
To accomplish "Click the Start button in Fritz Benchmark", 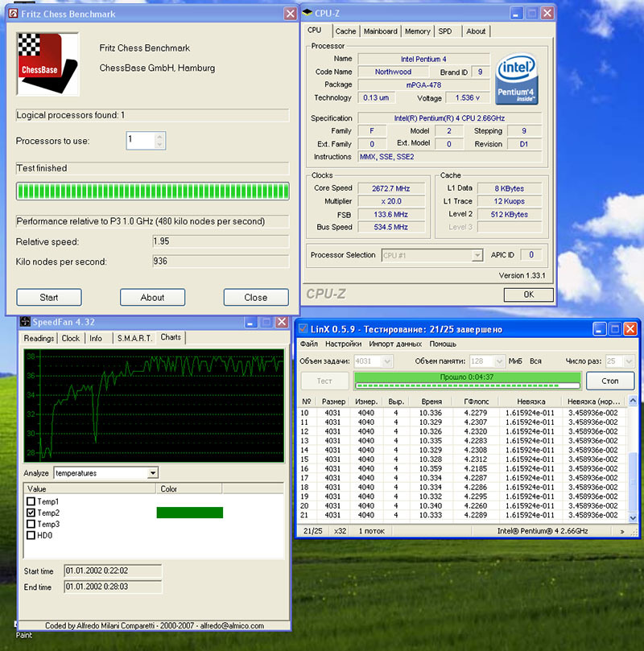I will (x=49, y=297).
